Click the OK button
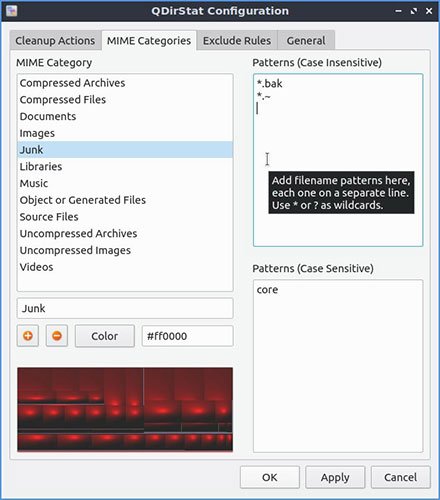The height and width of the screenshot is (500, 440). tap(270, 477)
